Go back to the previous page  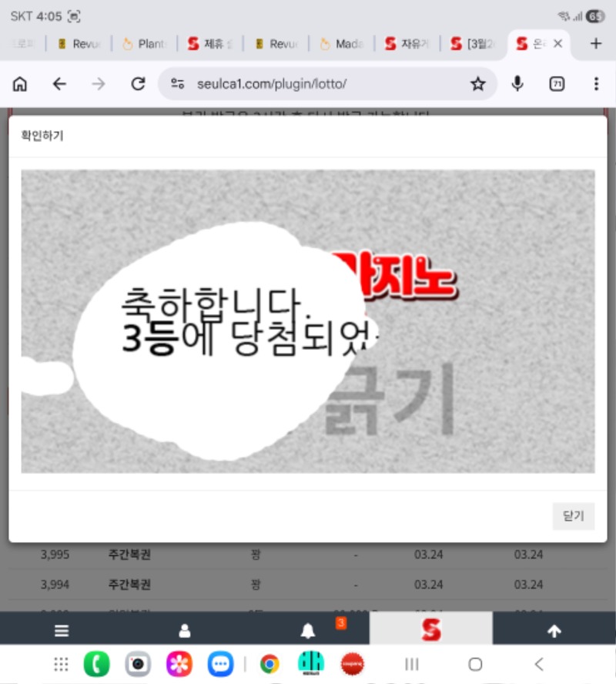pyautogui.click(x=59, y=84)
